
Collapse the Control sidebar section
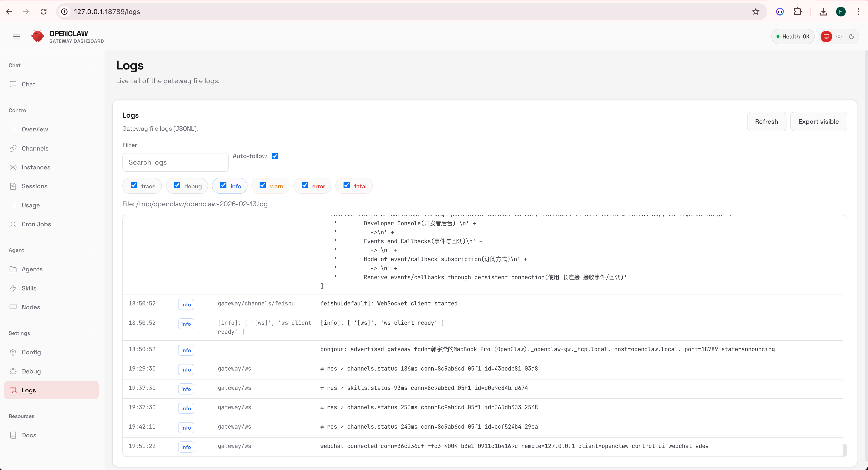[x=92, y=110]
